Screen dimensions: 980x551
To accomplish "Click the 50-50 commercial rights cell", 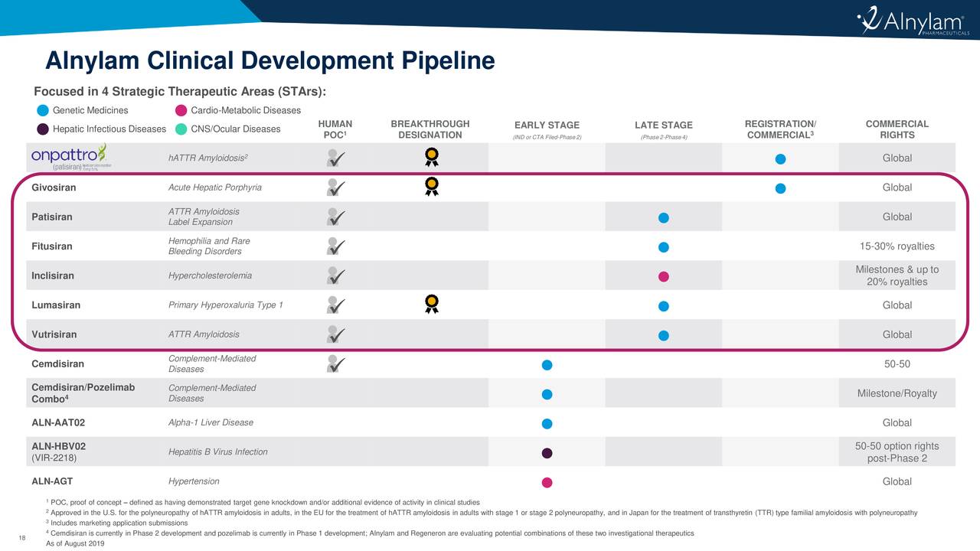I will [x=897, y=364].
